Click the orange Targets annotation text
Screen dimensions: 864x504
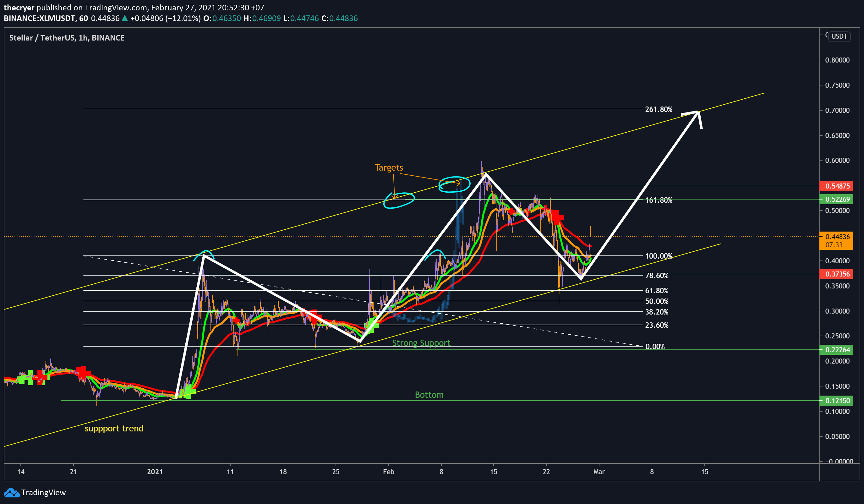[389, 168]
